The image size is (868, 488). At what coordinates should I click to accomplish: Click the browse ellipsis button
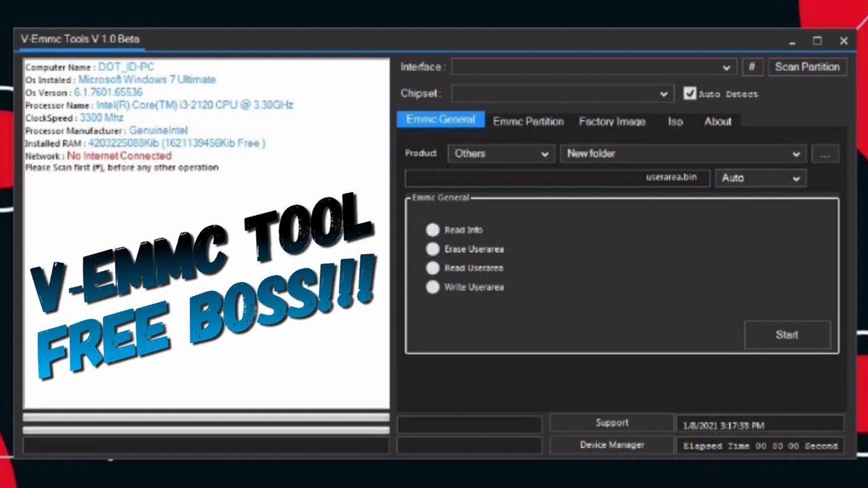(x=825, y=154)
